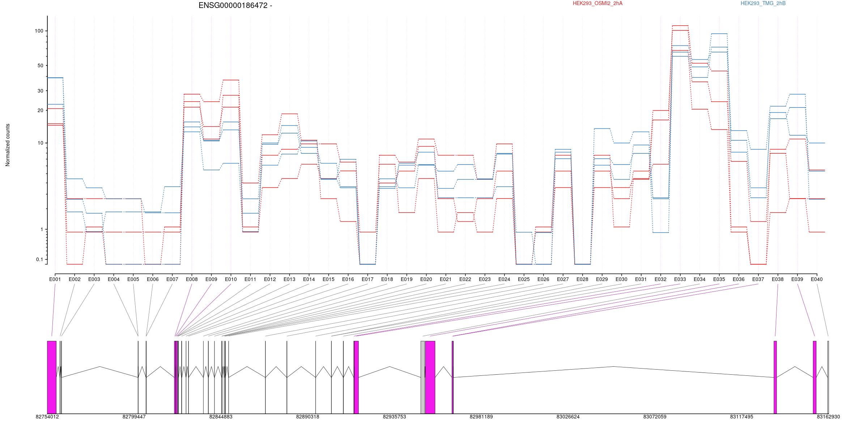
Task: Select exon label E032
Action: 660,279
